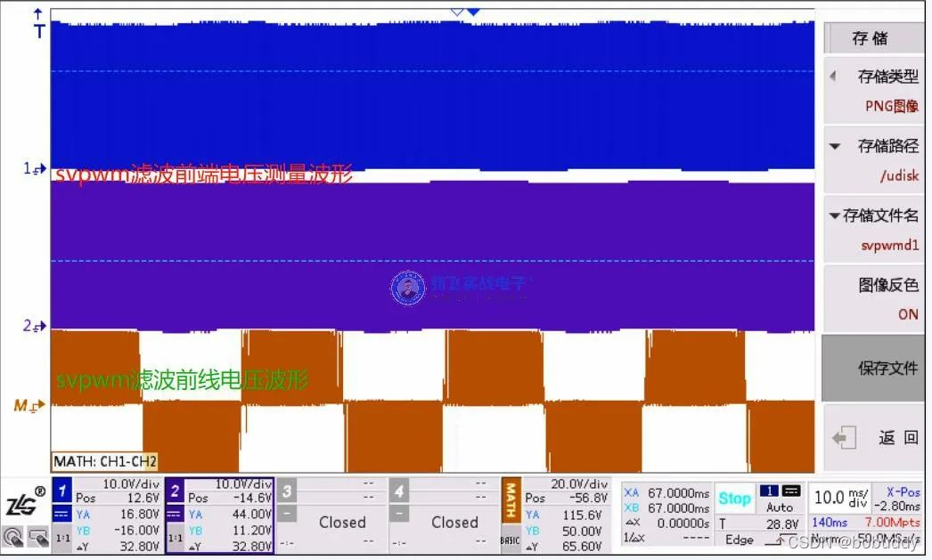932x560 pixels.
Task: Click MATH Pos -56.8V field
Action: [x=566, y=498]
